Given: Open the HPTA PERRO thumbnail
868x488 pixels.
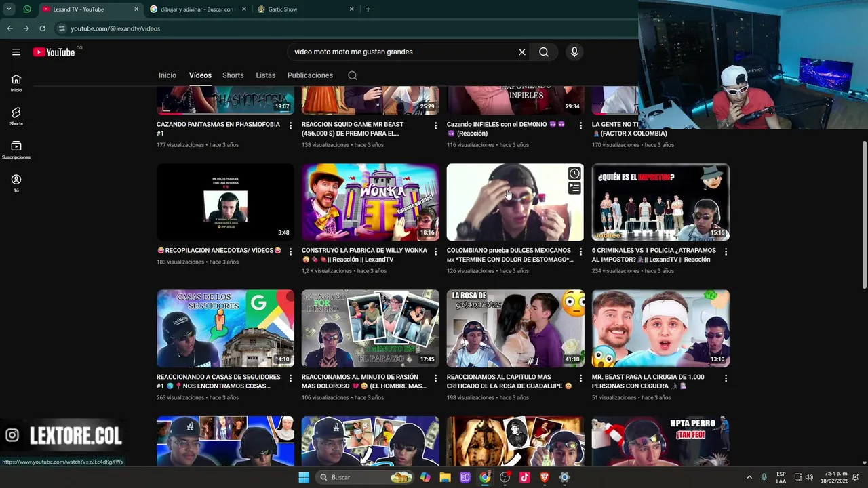Looking at the screenshot, I should pyautogui.click(x=660, y=441).
